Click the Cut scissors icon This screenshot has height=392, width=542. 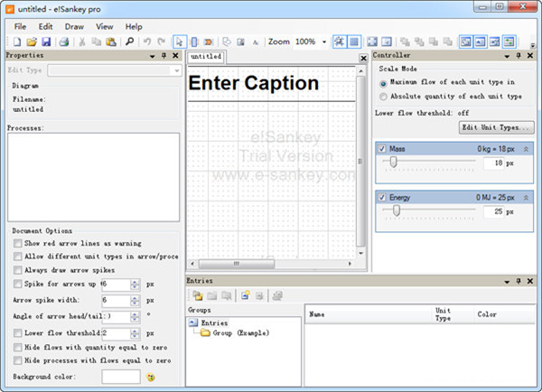(x=82, y=42)
